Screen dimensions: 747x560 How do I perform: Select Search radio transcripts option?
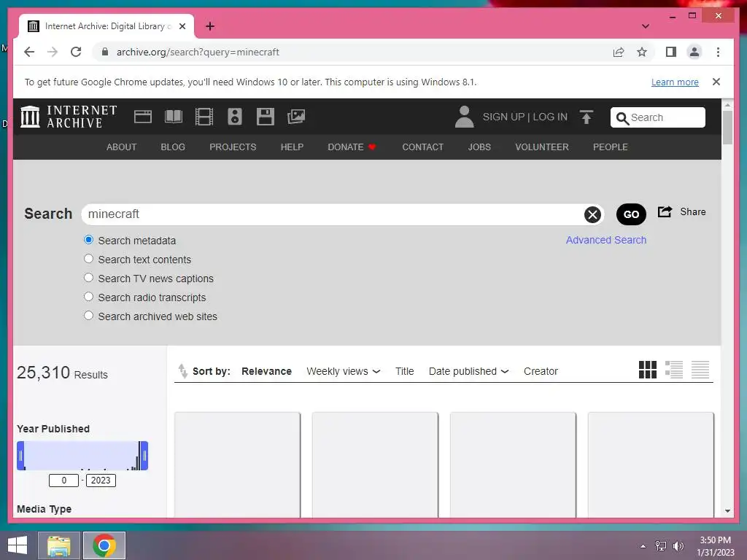(88, 297)
